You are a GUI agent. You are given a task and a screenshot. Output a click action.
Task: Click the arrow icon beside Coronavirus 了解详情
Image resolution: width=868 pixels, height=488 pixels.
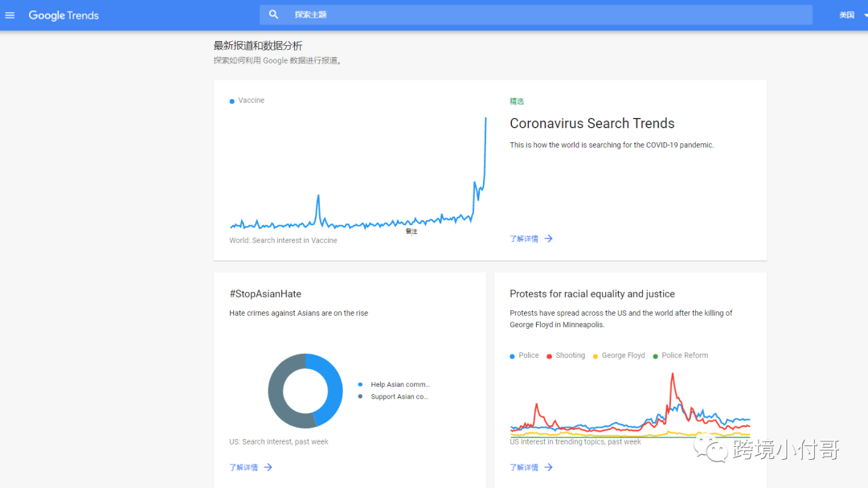pos(548,239)
